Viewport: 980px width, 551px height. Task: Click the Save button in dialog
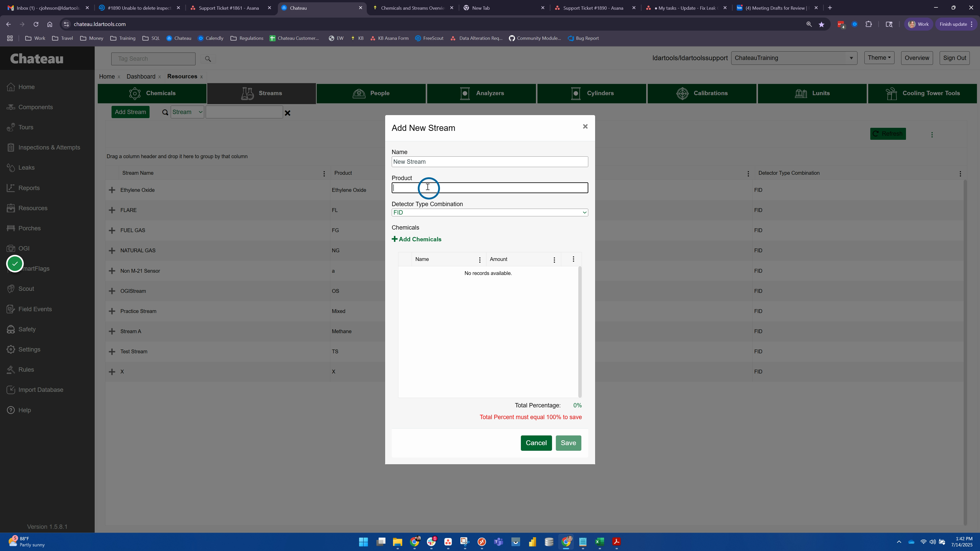click(568, 443)
